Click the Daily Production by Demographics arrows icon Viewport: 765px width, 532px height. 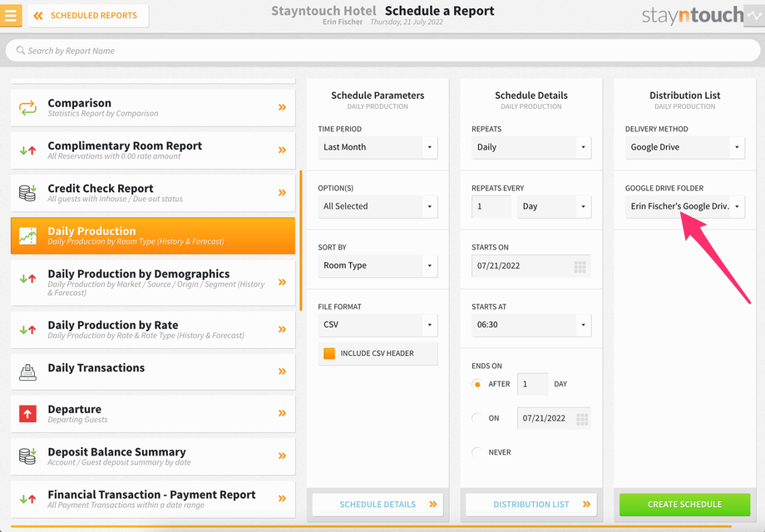tap(27, 279)
